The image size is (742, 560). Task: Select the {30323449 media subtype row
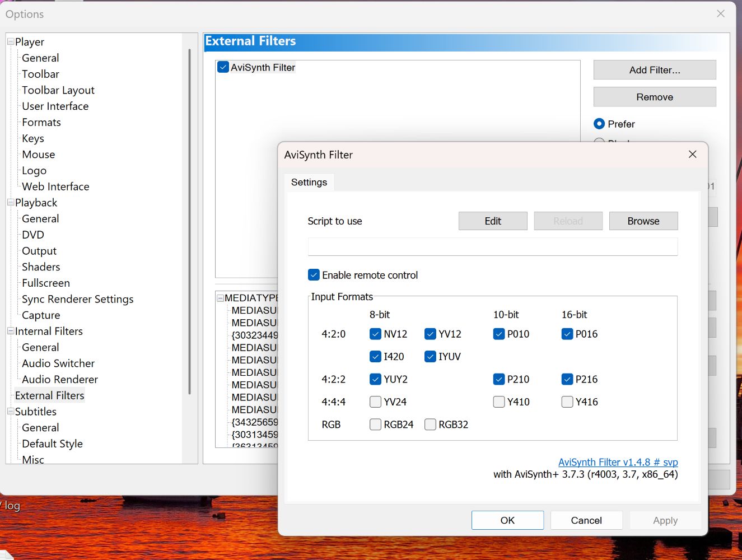point(255,335)
